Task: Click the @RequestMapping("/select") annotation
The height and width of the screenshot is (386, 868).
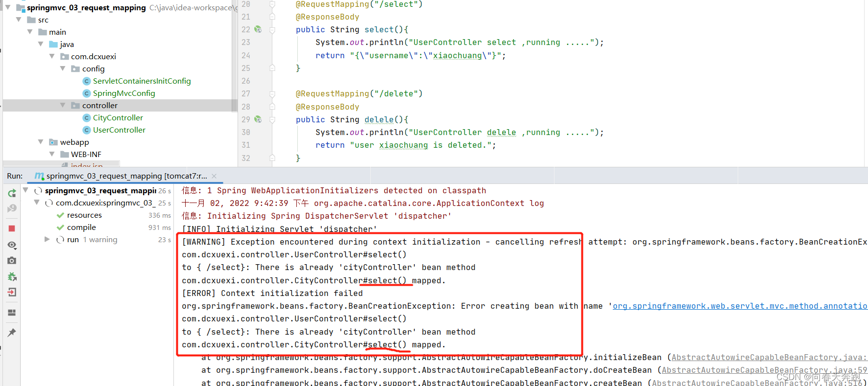Action: 359,4
